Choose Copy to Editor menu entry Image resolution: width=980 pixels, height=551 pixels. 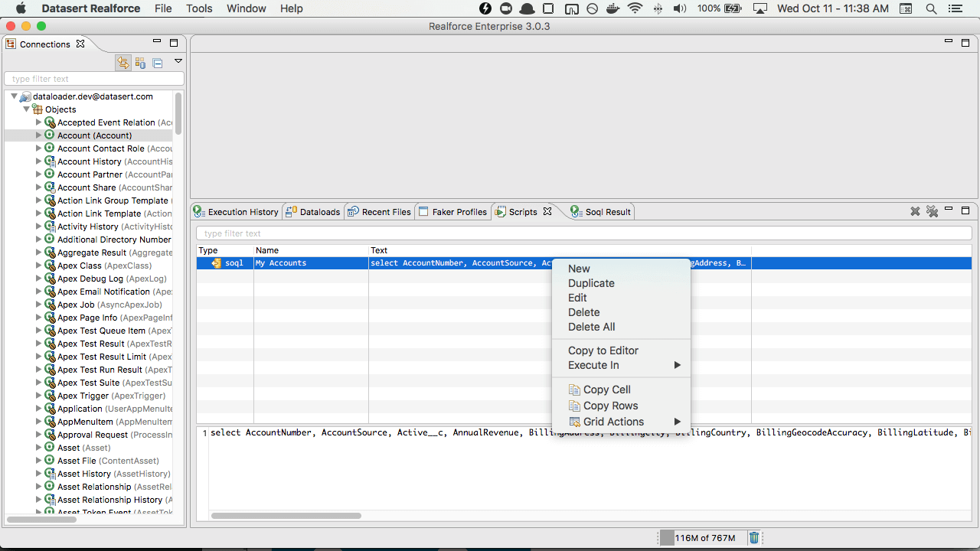click(x=621, y=350)
